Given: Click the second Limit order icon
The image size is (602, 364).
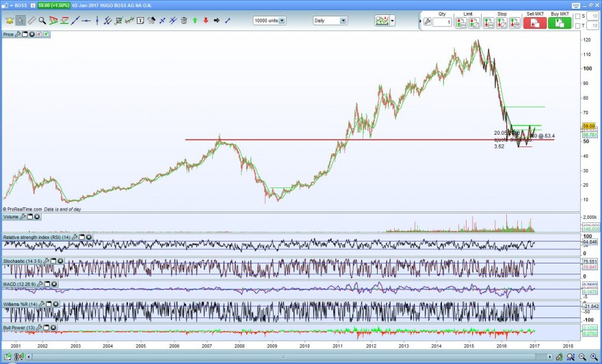Looking at the screenshot, I should (474, 23).
